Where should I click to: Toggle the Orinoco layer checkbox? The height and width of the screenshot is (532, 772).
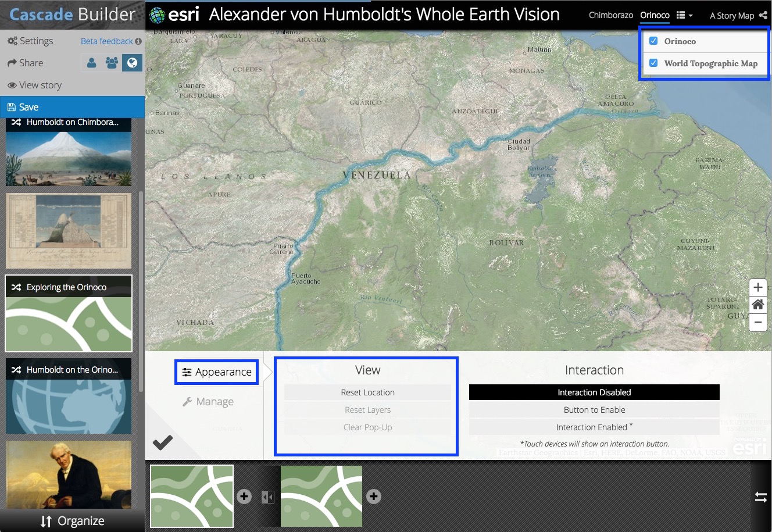pos(653,41)
